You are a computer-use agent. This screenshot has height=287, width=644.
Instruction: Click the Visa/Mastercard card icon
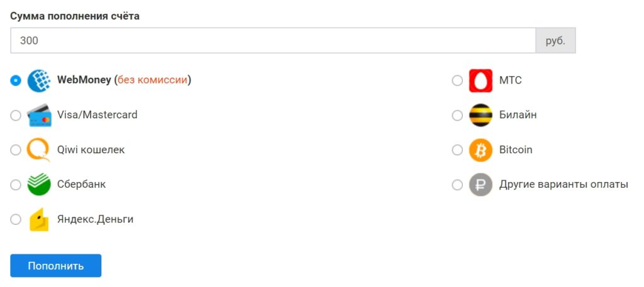(39, 116)
